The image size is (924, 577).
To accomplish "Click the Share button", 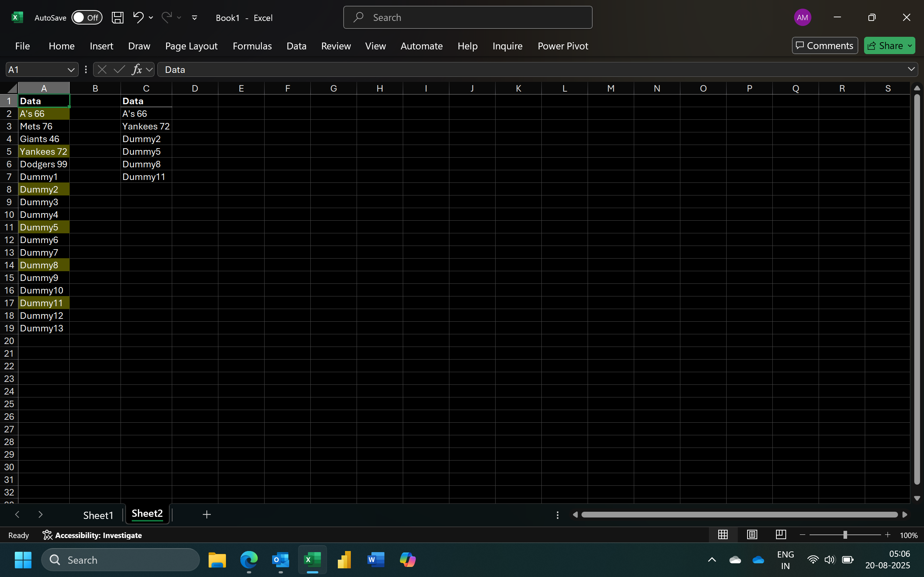I will pos(885,46).
